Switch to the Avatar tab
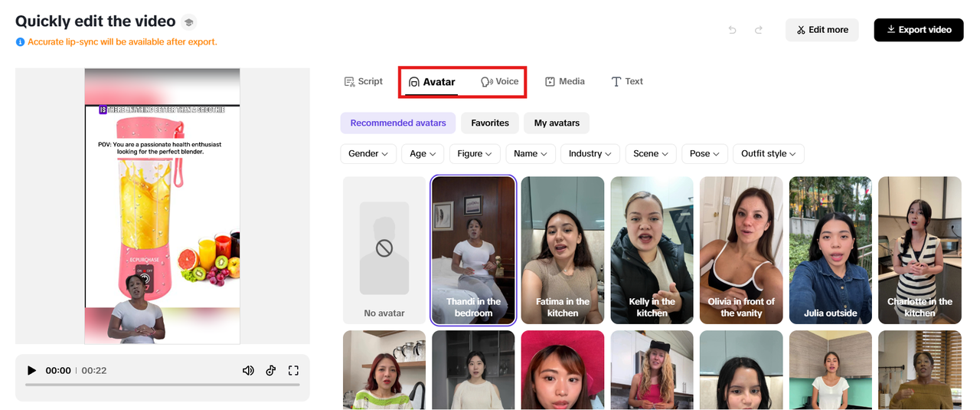 (432, 82)
